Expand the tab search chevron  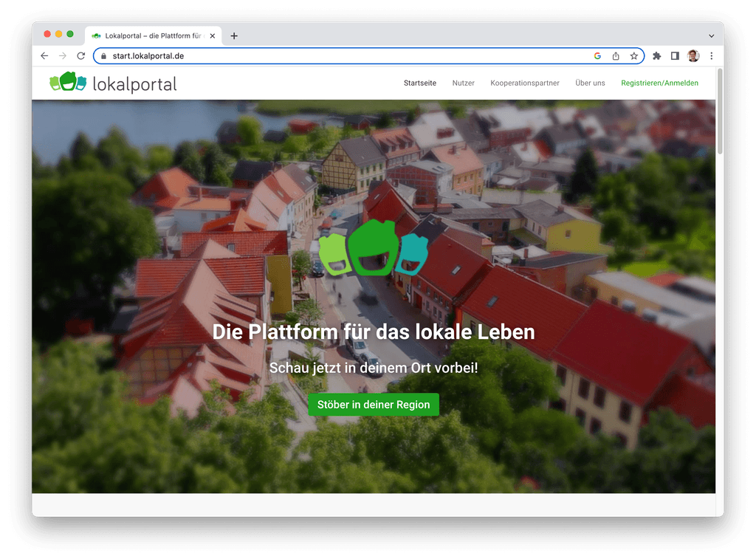(x=712, y=35)
